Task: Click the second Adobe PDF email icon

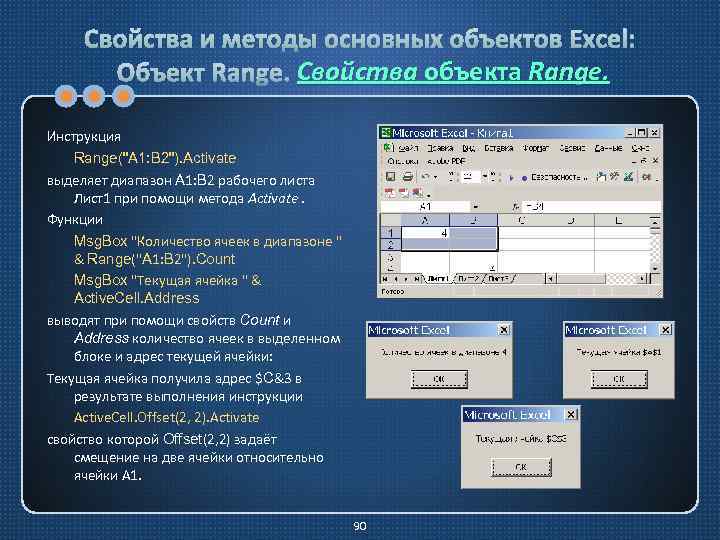Action: click(403, 192)
